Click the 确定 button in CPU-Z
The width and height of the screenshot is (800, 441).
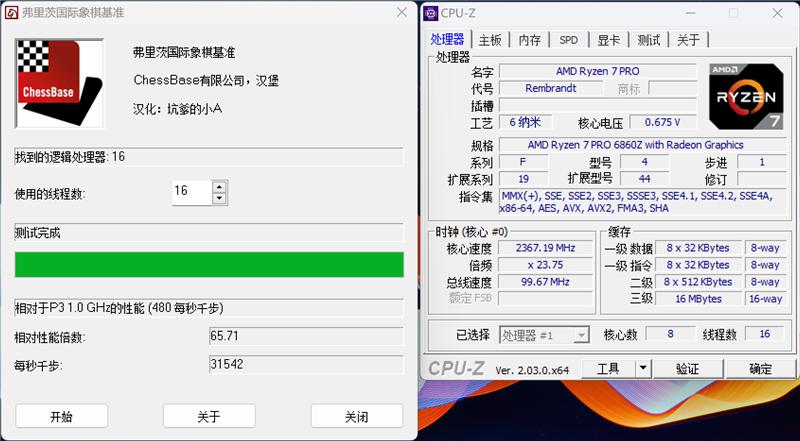coord(760,368)
